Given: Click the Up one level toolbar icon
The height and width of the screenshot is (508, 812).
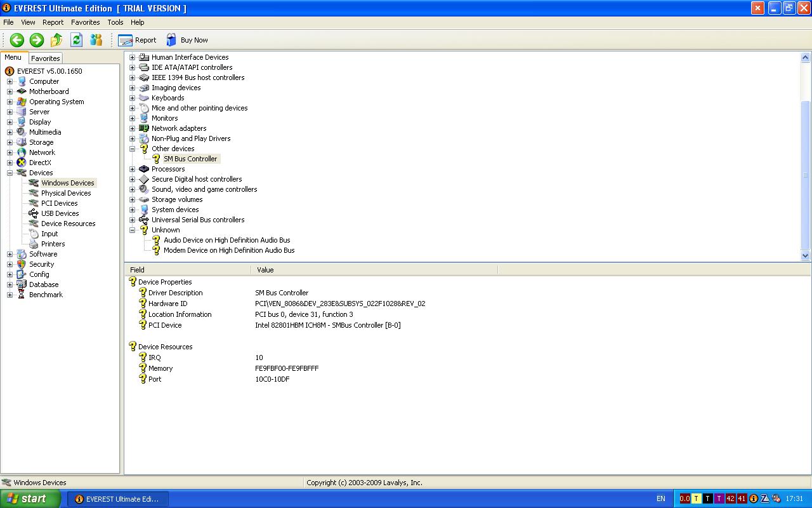Looking at the screenshot, I should point(56,40).
